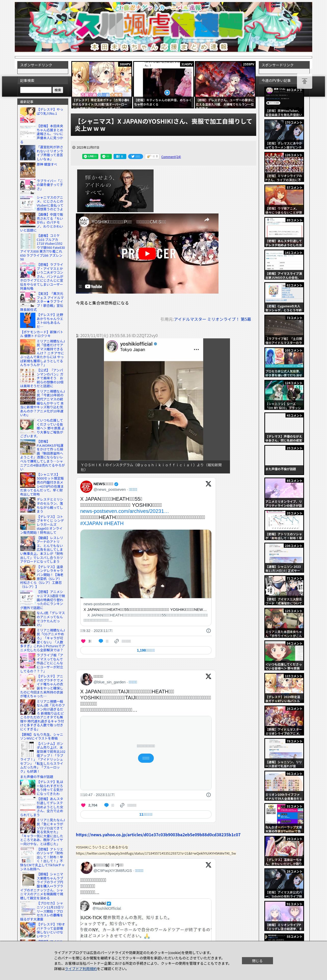The height and width of the screenshot is (980, 327).
Task: Click the article title 【シャニマス】X JAPANのYOSHIKIさん
Action: point(163,125)
